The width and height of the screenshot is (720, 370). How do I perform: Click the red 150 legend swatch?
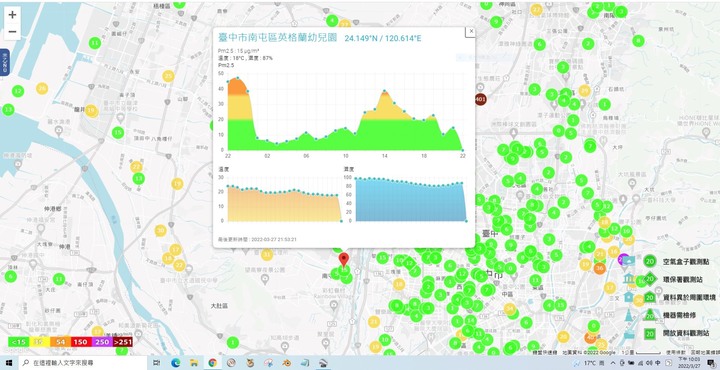click(81, 342)
